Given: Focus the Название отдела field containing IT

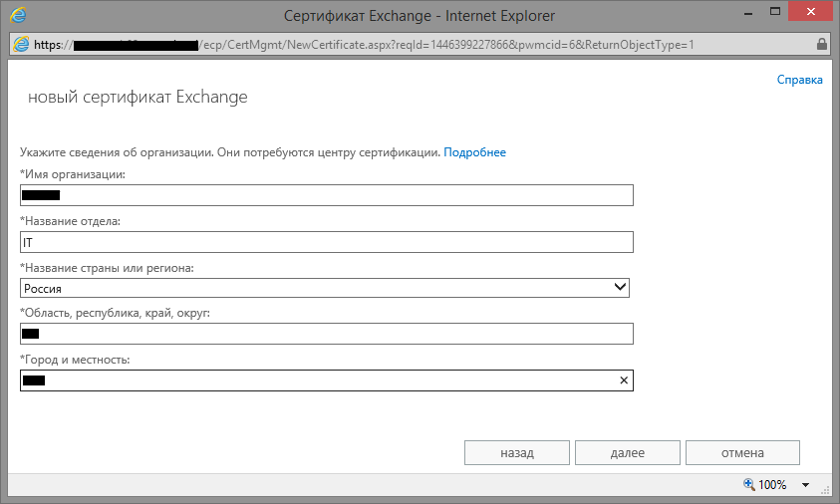Looking at the screenshot, I should 327,242.
